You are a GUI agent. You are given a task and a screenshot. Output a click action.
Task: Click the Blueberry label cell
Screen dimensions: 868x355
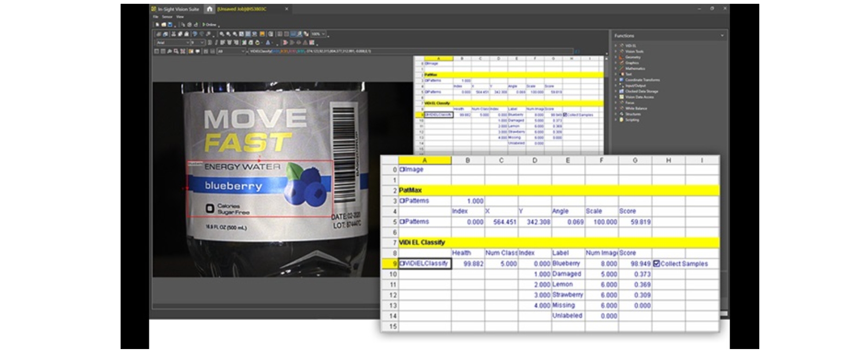[x=566, y=264]
